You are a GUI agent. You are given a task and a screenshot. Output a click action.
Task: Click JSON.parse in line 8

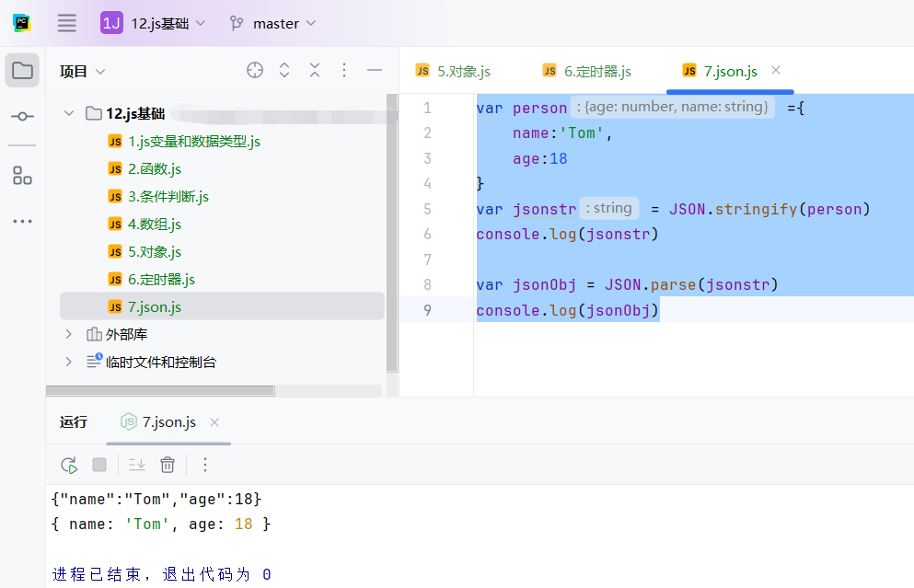point(651,285)
